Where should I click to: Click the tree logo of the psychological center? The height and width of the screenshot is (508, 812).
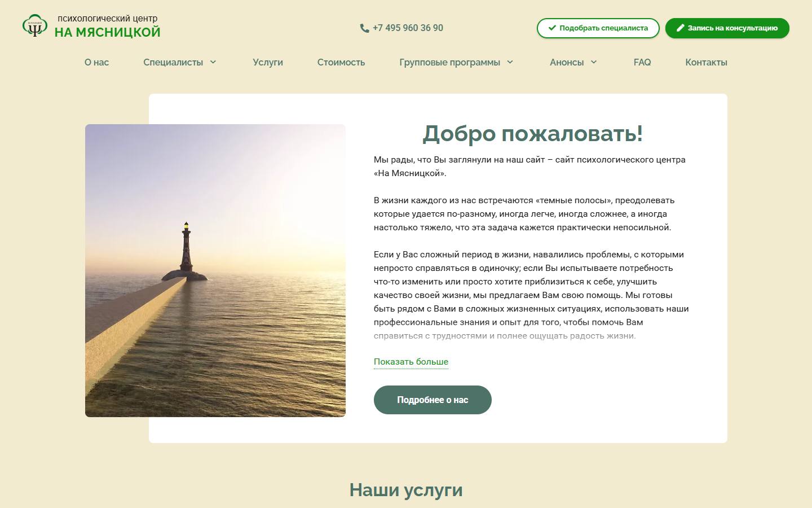click(x=35, y=26)
